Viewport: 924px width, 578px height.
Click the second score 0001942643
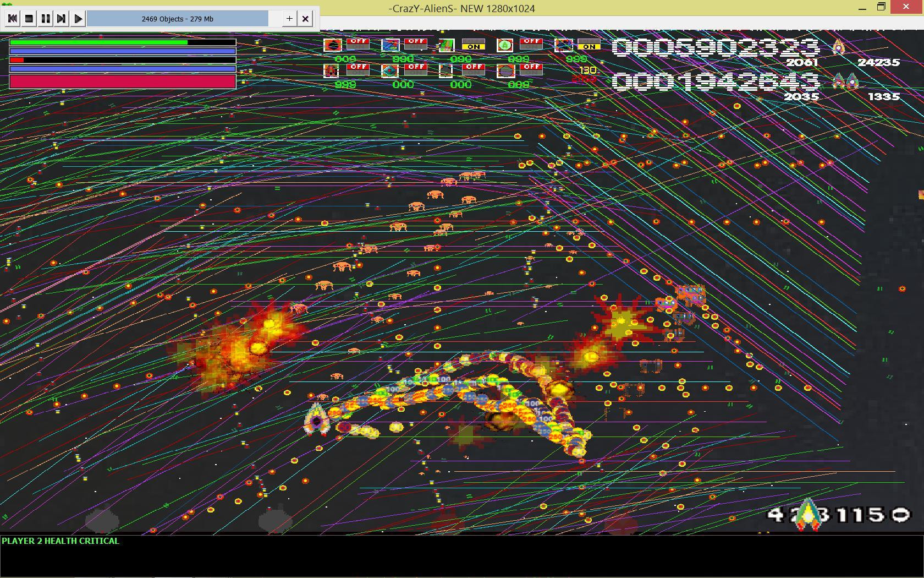coord(716,81)
